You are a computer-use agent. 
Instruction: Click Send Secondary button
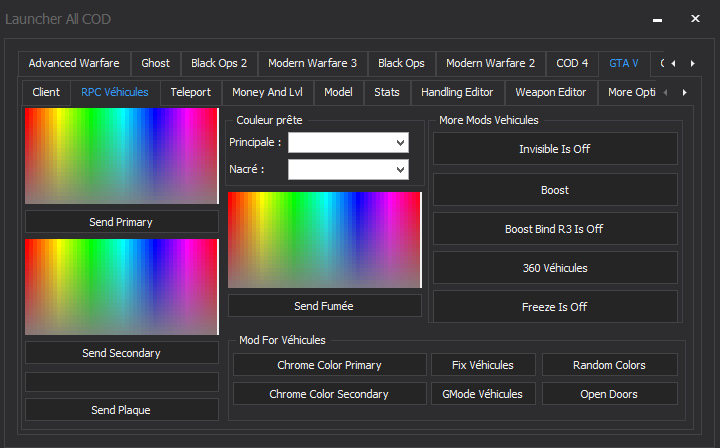coord(122,353)
